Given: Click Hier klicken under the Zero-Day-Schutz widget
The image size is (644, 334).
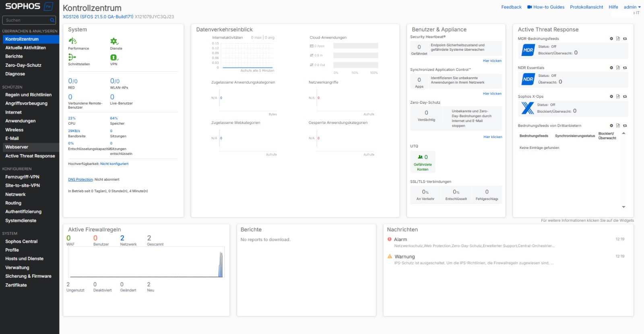Looking at the screenshot, I should pos(493,137).
